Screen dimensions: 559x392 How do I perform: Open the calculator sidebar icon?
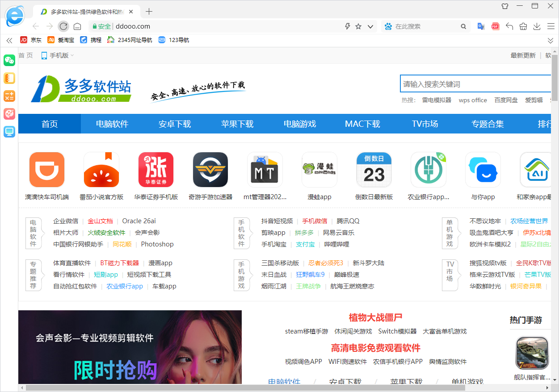9,96
